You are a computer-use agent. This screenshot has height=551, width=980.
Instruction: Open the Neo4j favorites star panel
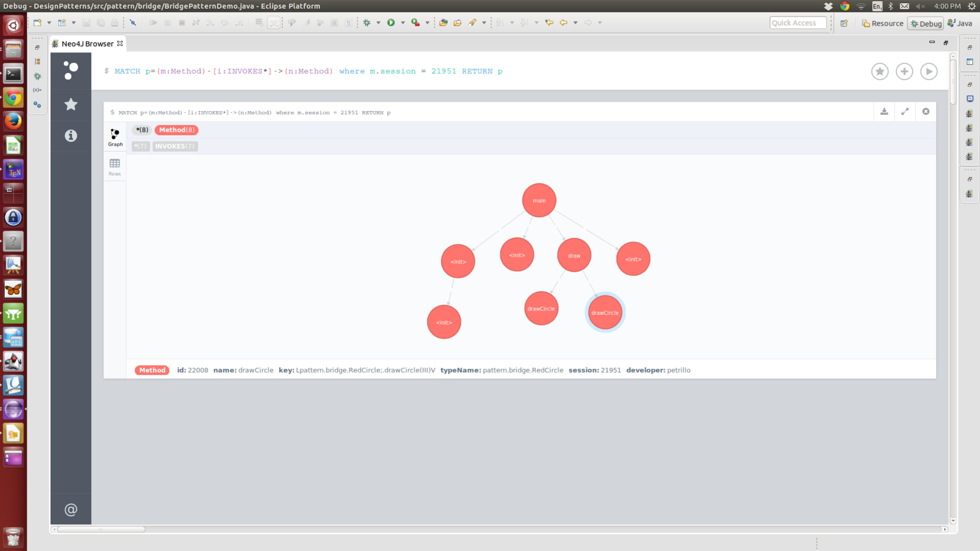click(71, 104)
